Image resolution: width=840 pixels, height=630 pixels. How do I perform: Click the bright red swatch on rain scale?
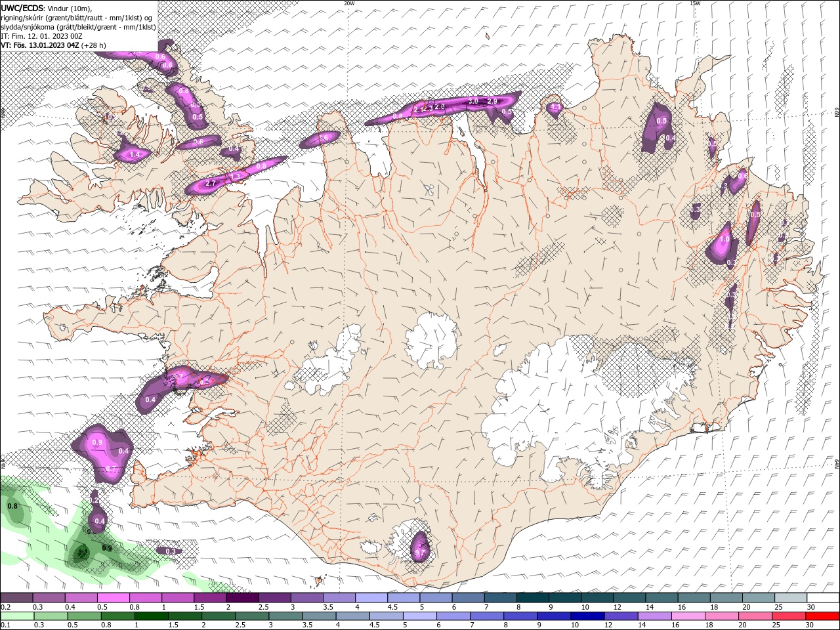click(x=823, y=616)
